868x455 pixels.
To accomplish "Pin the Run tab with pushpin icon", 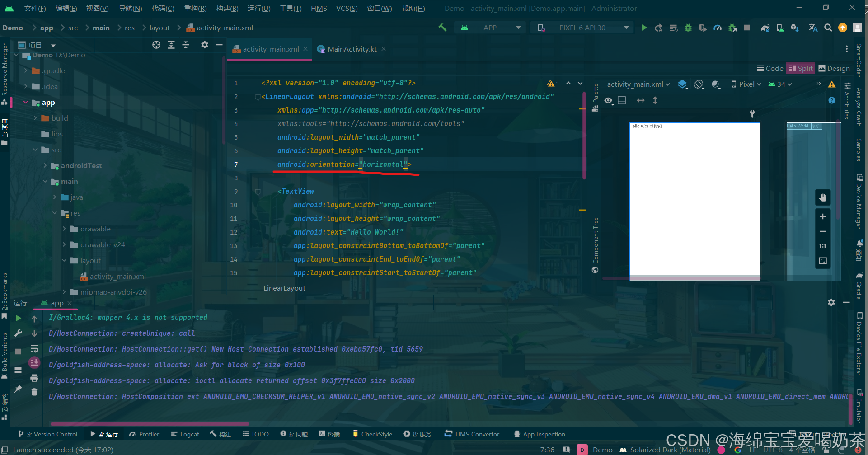I will (x=18, y=389).
